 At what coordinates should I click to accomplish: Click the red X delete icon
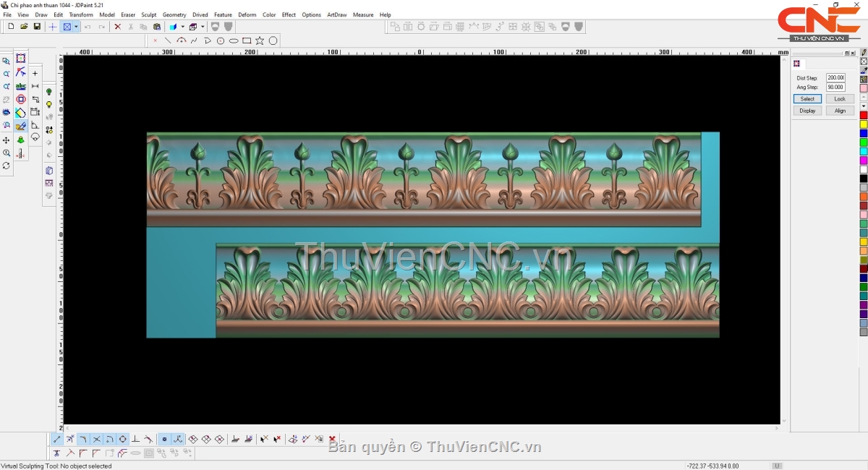pyautogui.click(x=118, y=27)
